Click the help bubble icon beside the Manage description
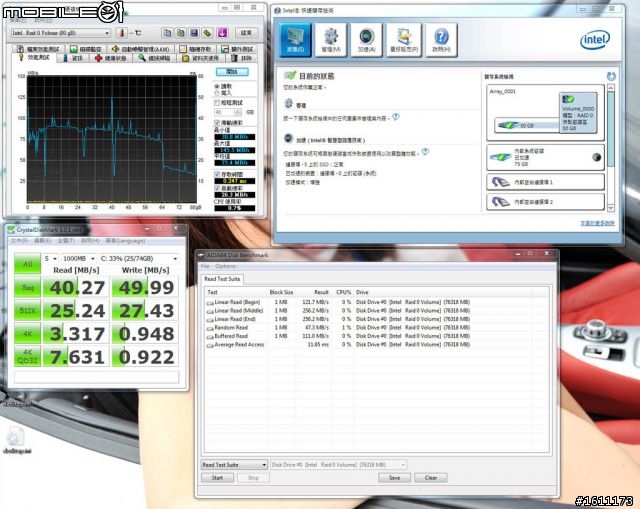 [396, 117]
